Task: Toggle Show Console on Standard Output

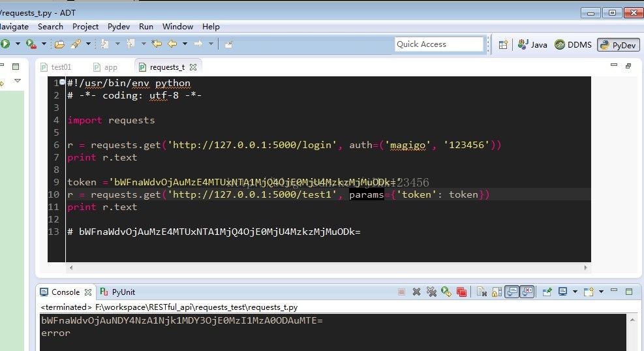Action: click(x=512, y=292)
